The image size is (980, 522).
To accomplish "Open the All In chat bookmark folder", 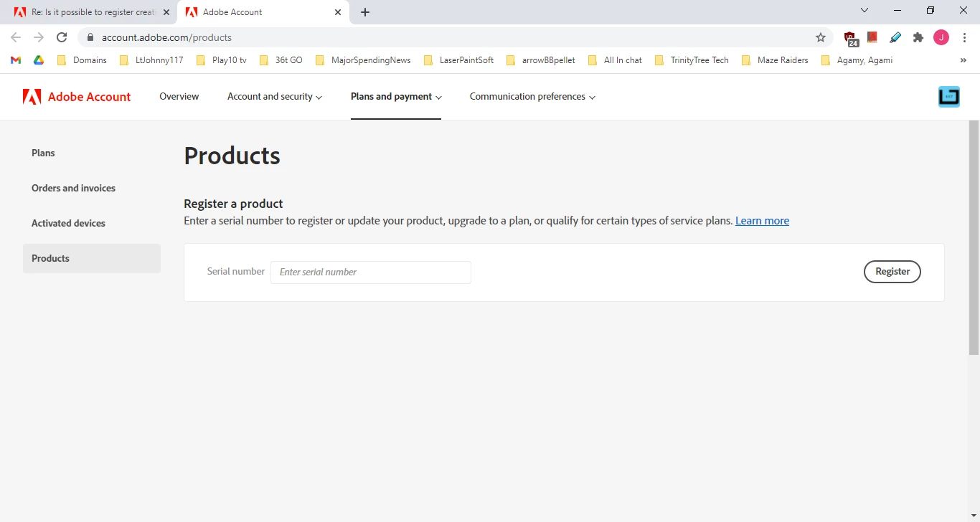I will click(x=615, y=60).
